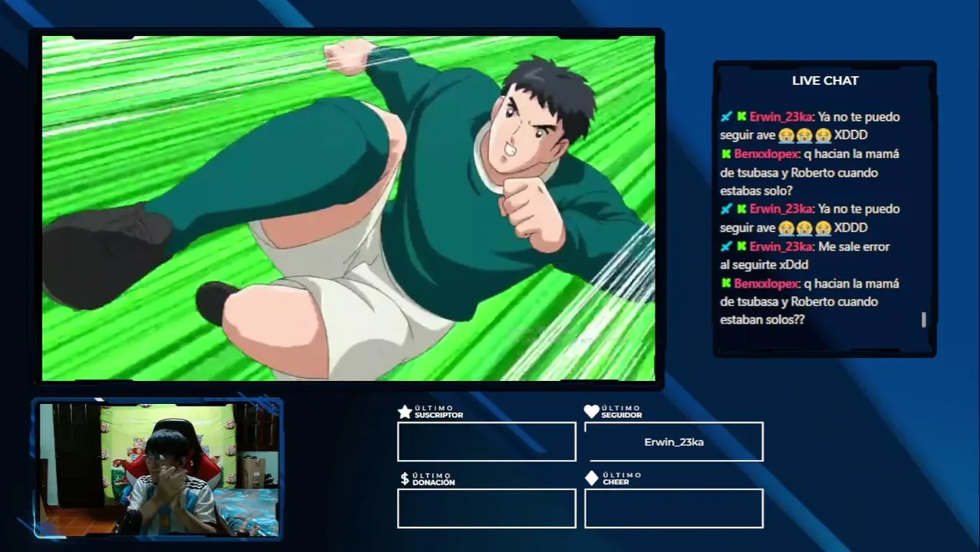Click the diamond icon beside Último Cheer

click(591, 479)
